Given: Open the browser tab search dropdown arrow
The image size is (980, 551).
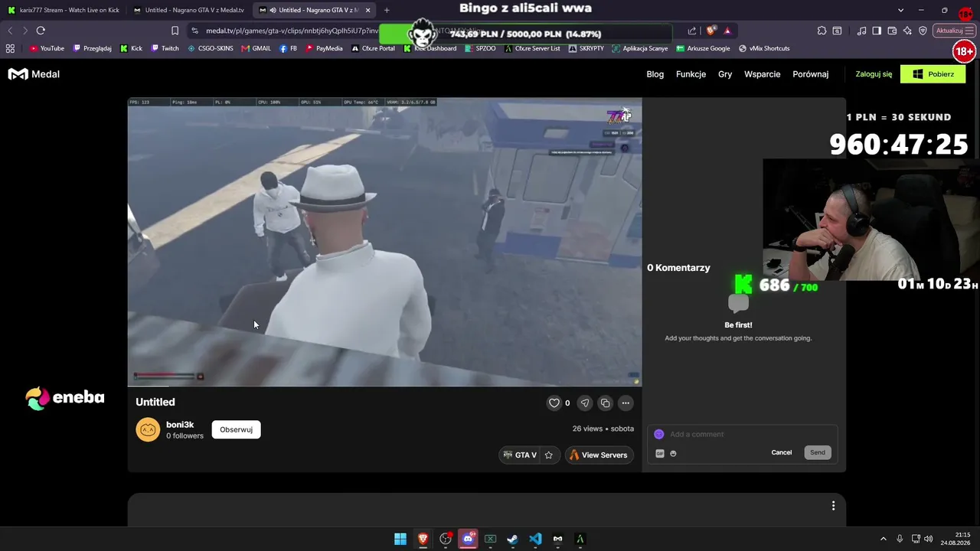Looking at the screenshot, I should [900, 10].
